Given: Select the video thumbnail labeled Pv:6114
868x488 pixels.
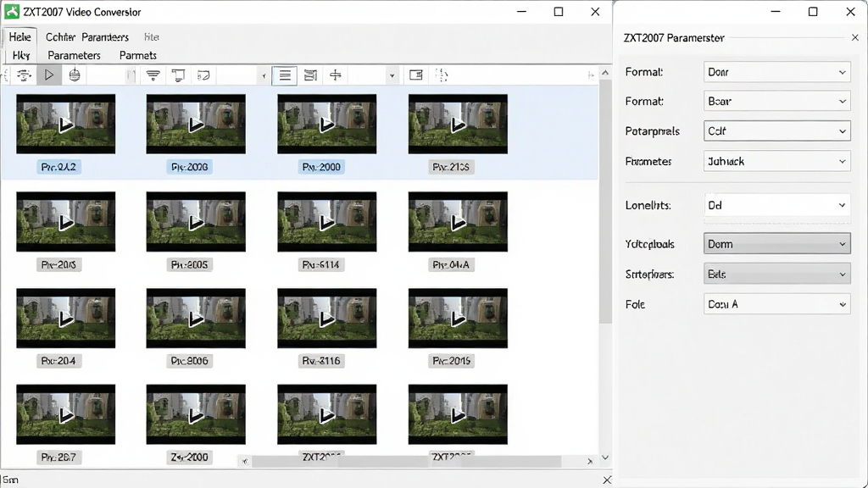Looking at the screenshot, I should point(326,221).
